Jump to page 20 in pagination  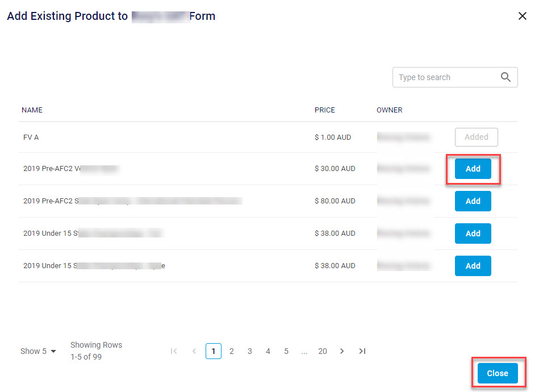(323, 351)
